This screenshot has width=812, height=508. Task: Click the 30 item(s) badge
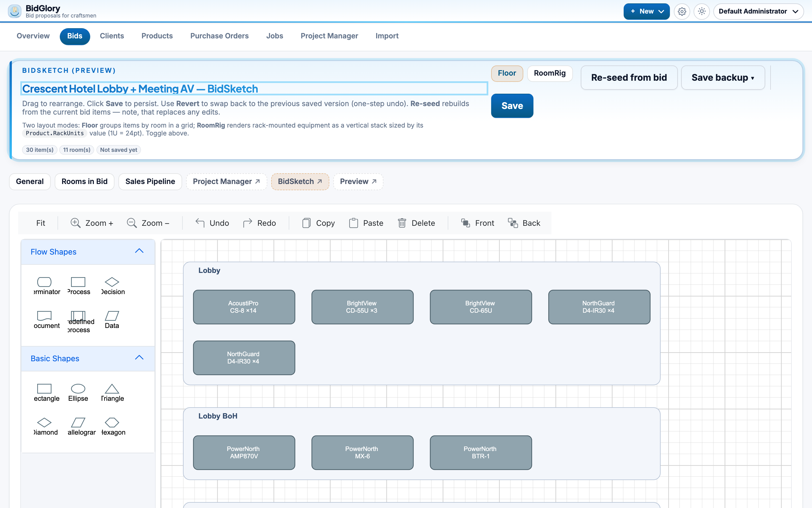[x=39, y=150]
